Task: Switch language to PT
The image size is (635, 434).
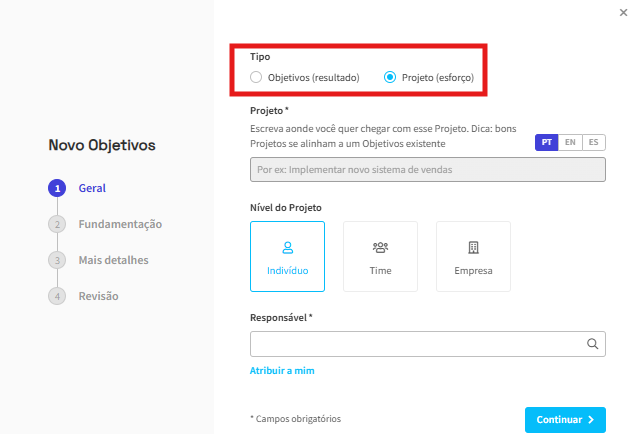Action: [x=547, y=143]
